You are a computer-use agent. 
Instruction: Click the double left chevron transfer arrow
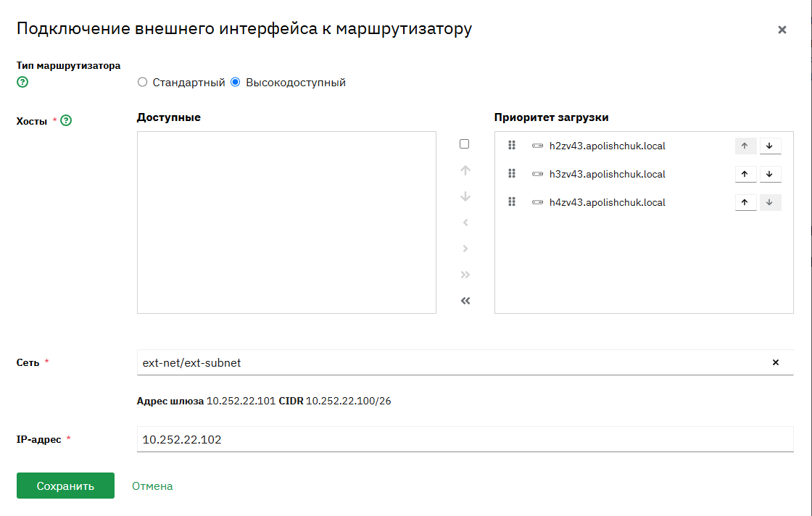[465, 301]
